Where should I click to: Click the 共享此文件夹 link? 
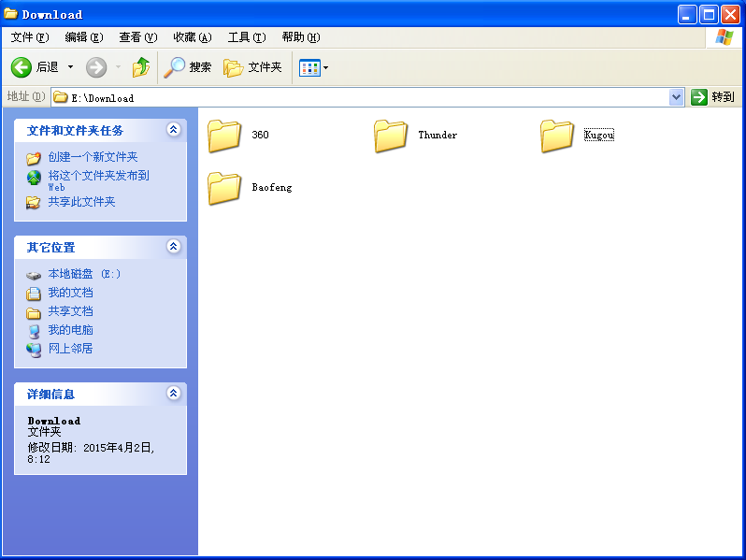click(x=81, y=202)
